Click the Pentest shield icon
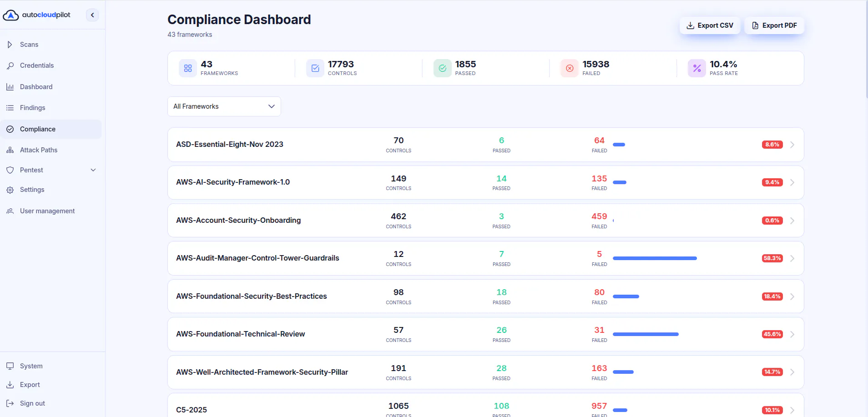This screenshot has width=868, height=417. [x=10, y=170]
